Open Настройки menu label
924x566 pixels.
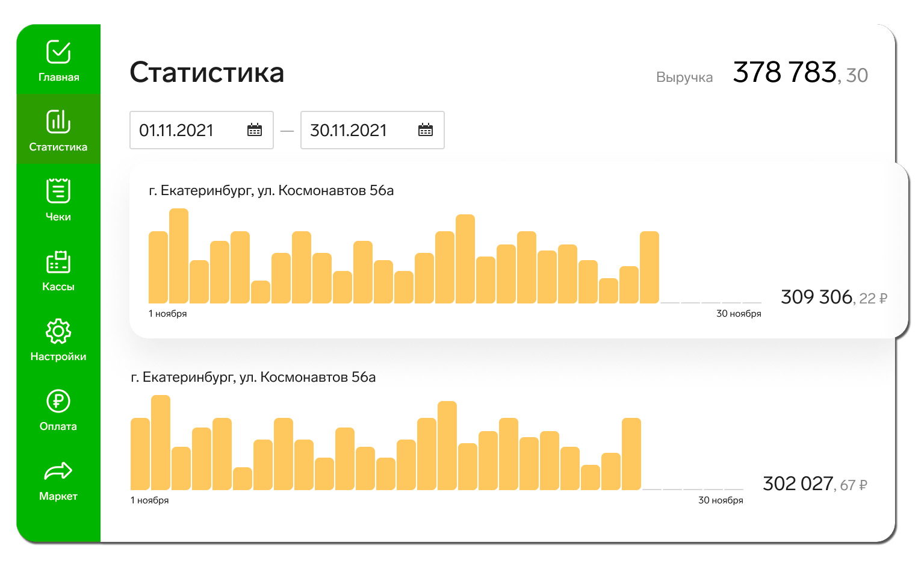(58, 356)
